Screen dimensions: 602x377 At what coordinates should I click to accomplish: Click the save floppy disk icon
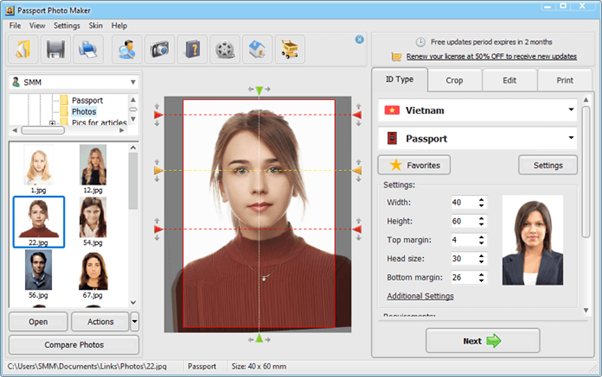click(x=56, y=49)
